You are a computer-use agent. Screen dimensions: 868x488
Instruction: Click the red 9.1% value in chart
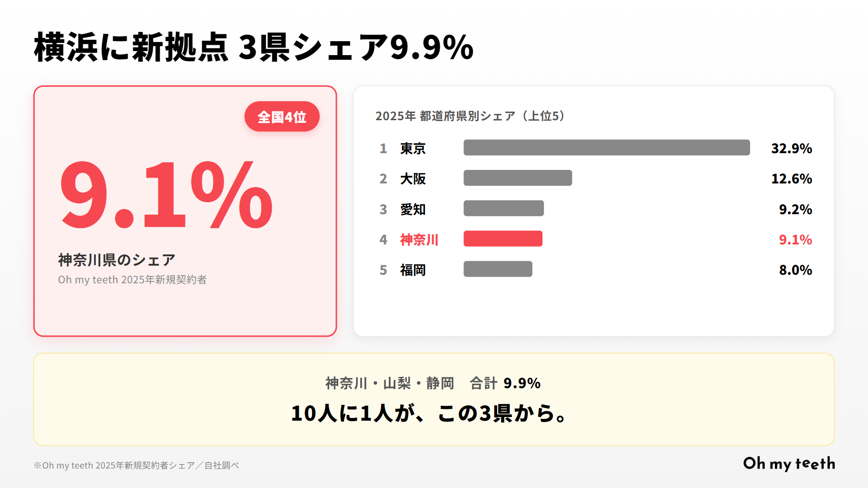795,239
